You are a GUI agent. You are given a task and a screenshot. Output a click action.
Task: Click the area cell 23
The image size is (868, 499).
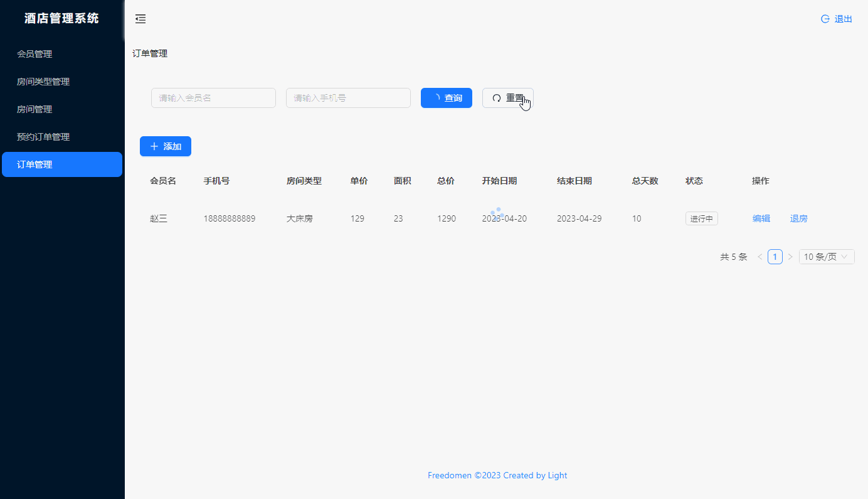tap(398, 218)
